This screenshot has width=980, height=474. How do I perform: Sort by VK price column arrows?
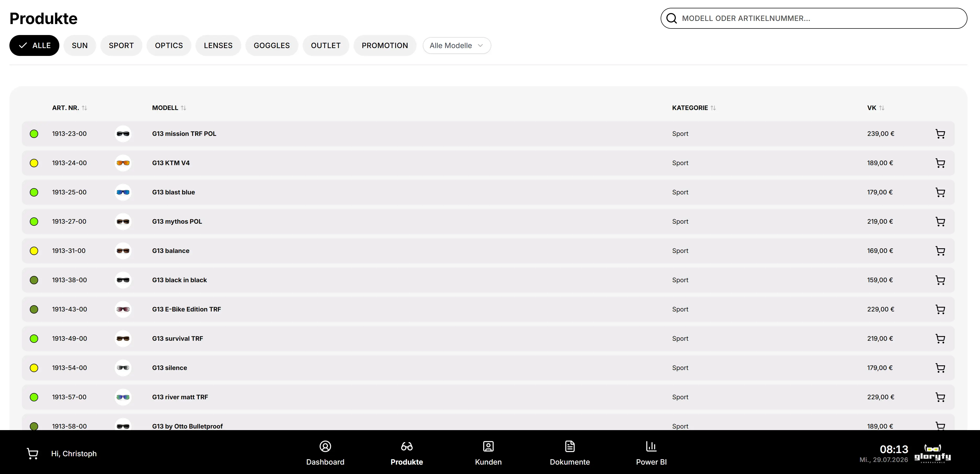[882, 108]
